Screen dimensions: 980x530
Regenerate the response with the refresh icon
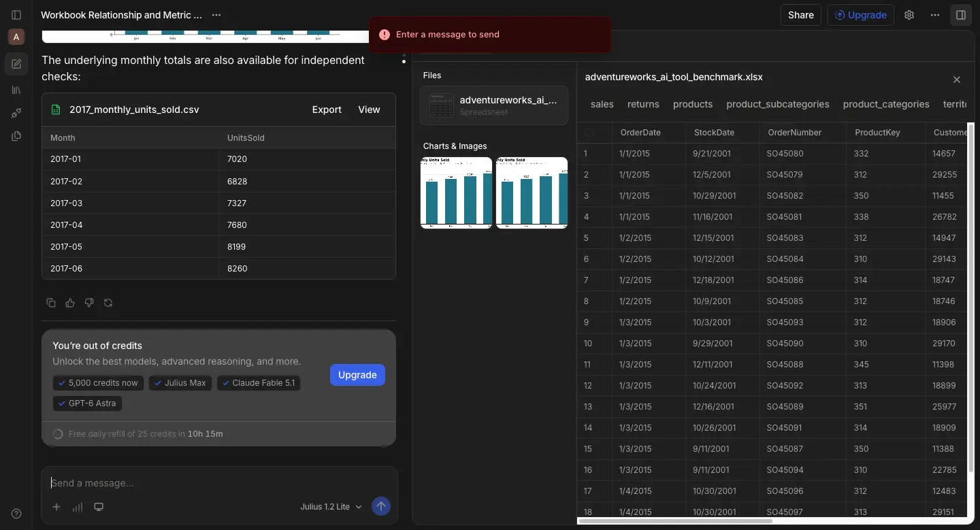point(108,303)
